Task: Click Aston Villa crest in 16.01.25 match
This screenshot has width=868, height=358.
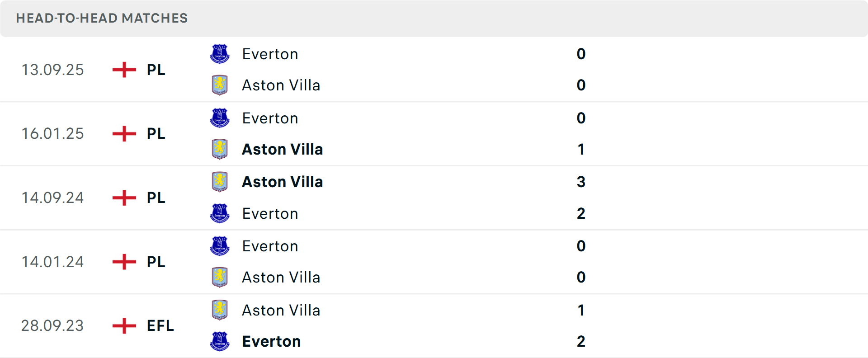Action: click(220, 149)
